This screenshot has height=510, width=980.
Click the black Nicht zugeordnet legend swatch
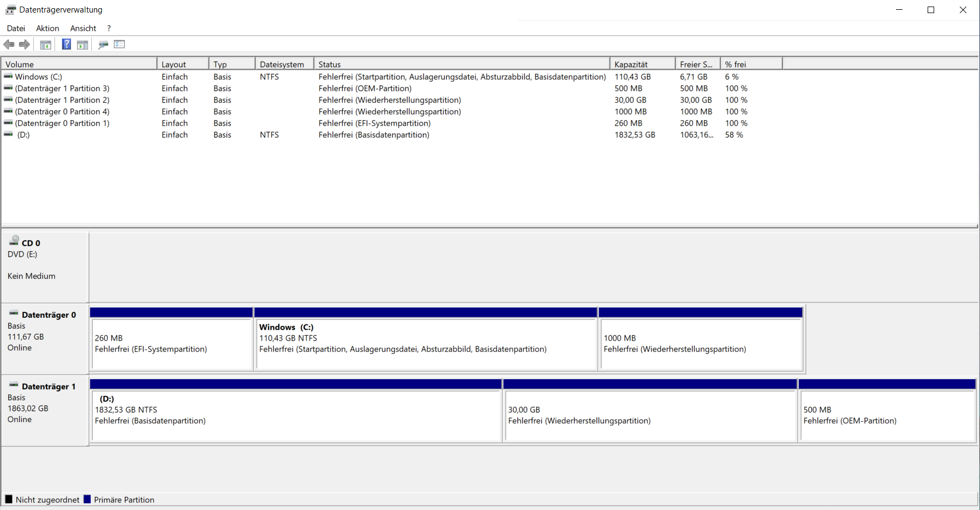pos(9,499)
